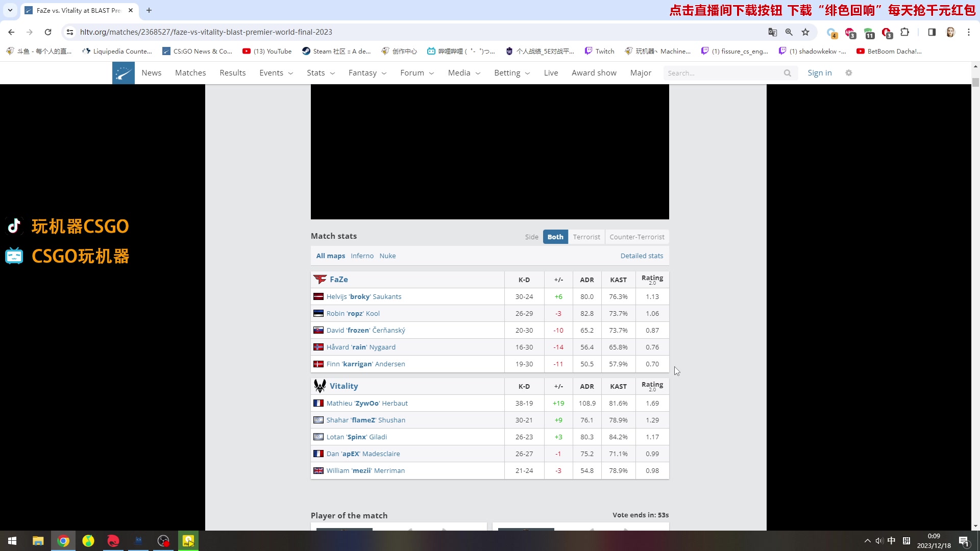The image size is (980, 551).
Task: Click the page vertical scrollbar thumb
Action: point(975,82)
